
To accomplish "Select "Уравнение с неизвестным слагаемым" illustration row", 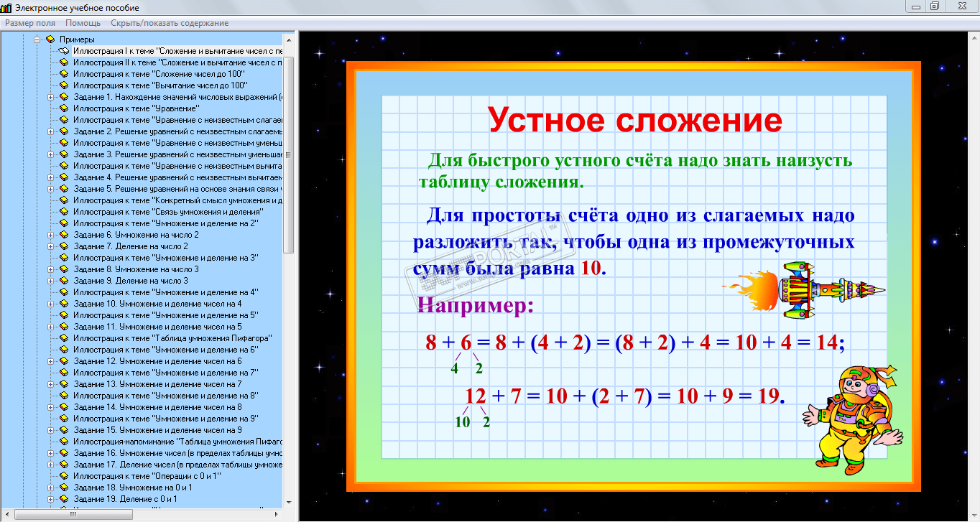I will pos(177,120).
